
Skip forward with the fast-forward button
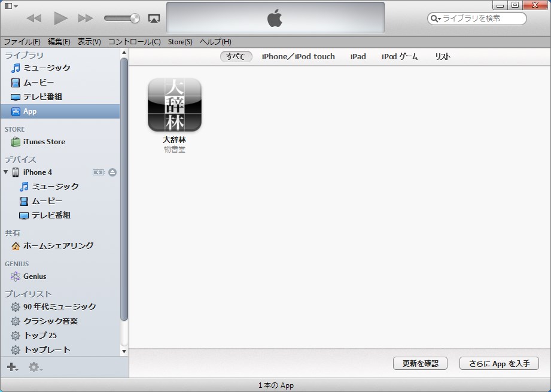point(86,19)
